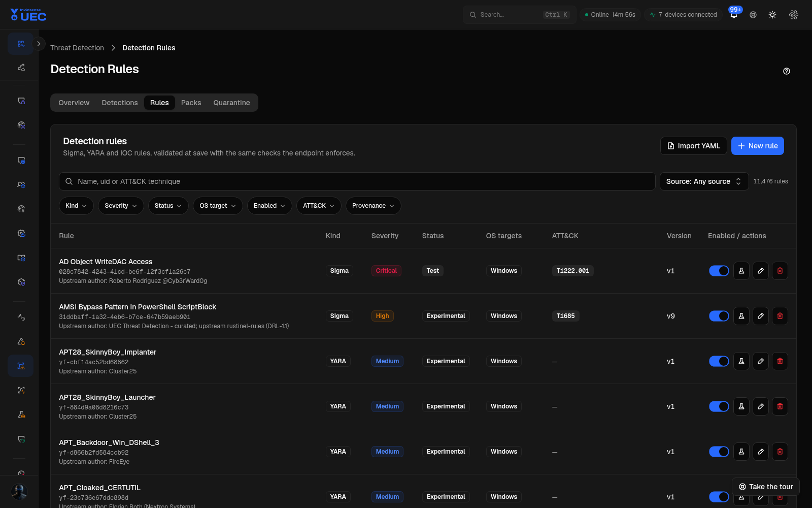Open the Status filter dropdown
The width and height of the screenshot is (812, 508).
168,206
